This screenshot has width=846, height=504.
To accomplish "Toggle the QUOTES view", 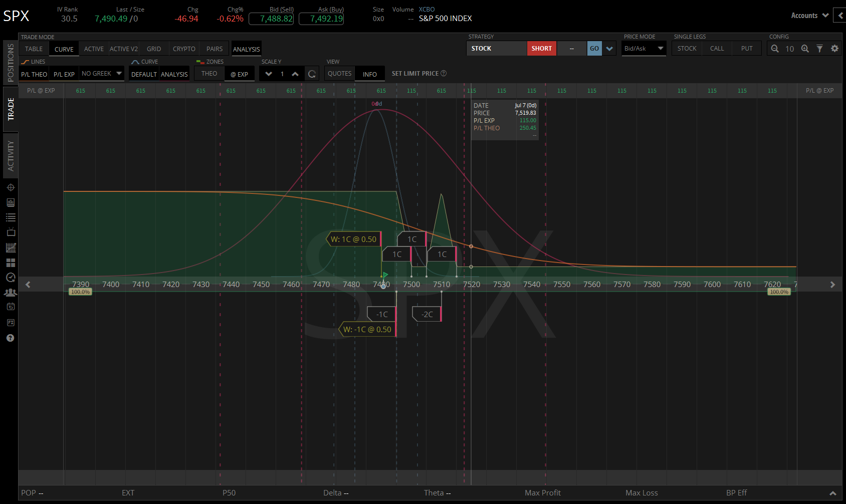I will tap(340, 74).
